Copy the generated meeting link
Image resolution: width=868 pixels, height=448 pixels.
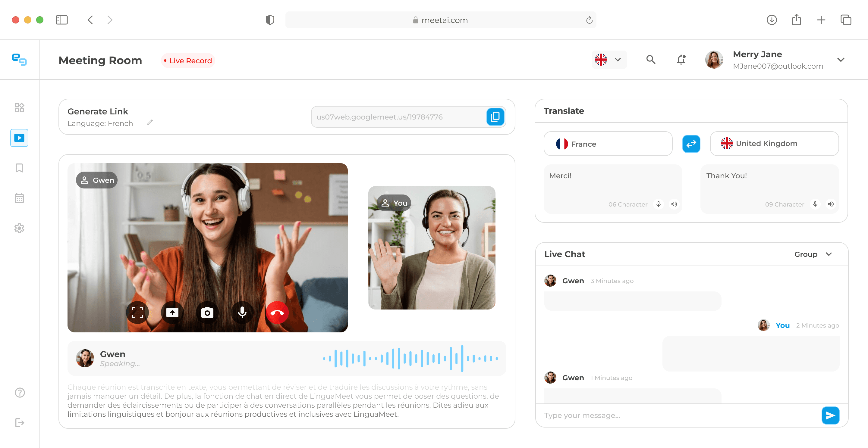click(x=495, y=117)
